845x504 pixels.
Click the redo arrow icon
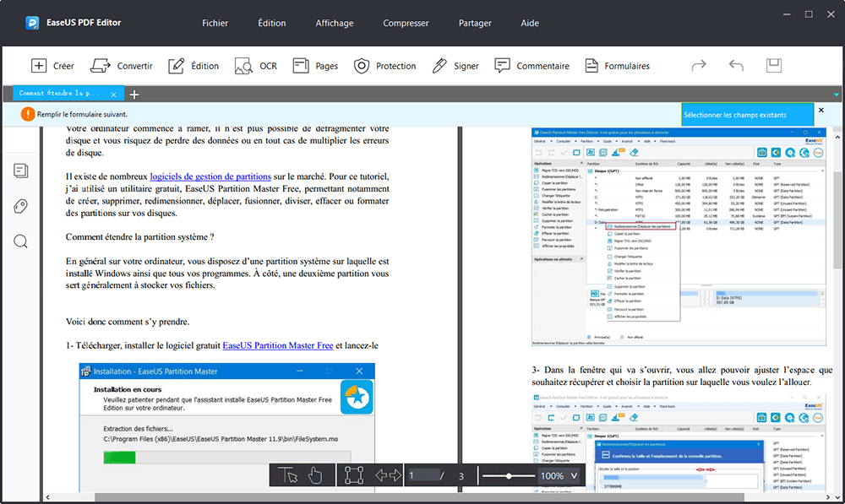click(699, 66)
